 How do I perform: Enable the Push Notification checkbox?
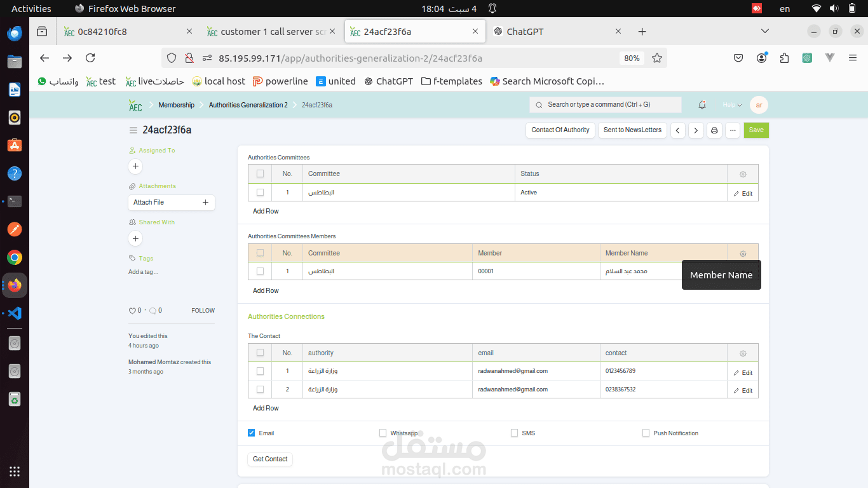(646, 433)
